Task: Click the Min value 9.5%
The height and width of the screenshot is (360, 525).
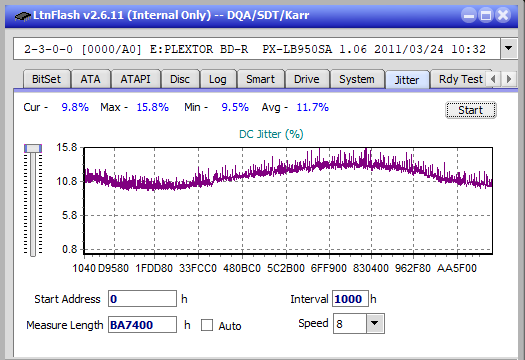Action: coord(235,107)
